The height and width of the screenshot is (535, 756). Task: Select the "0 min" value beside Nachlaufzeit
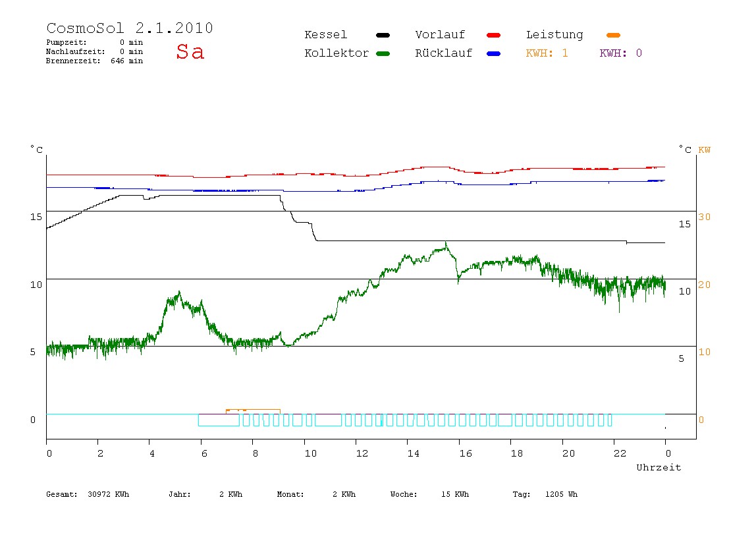(x=132, y=51)
